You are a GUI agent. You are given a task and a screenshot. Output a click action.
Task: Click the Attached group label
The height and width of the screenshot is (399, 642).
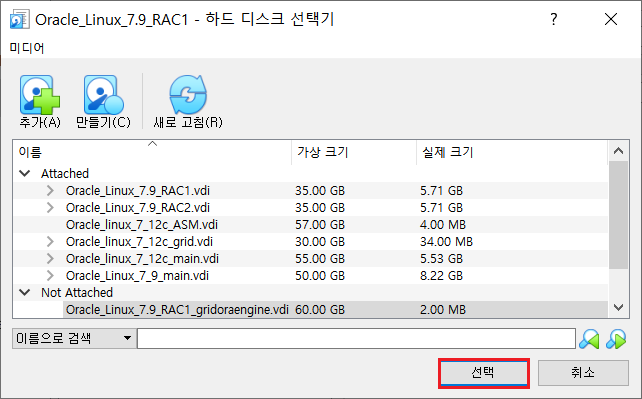pyautogui.click(x=65, y=174)
